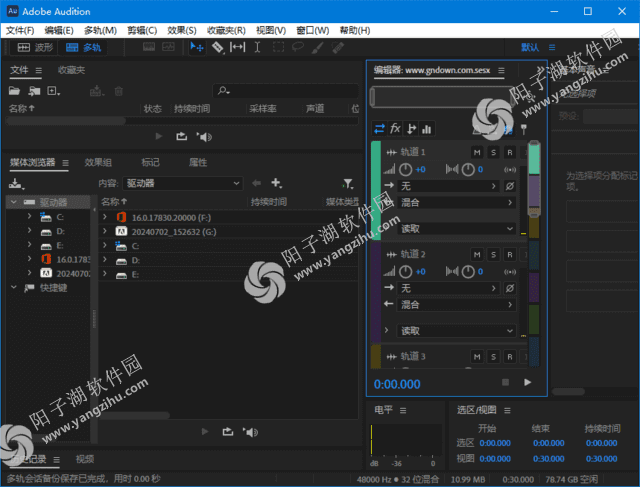Click the Stop button in editor transport
Screen dimensions: 640x487
[505, 382]
